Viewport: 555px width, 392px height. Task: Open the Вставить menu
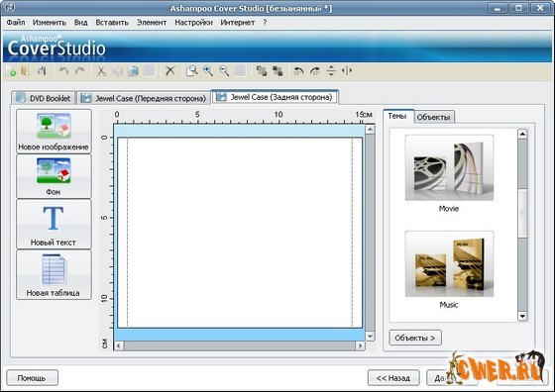[x=112, y=23]
